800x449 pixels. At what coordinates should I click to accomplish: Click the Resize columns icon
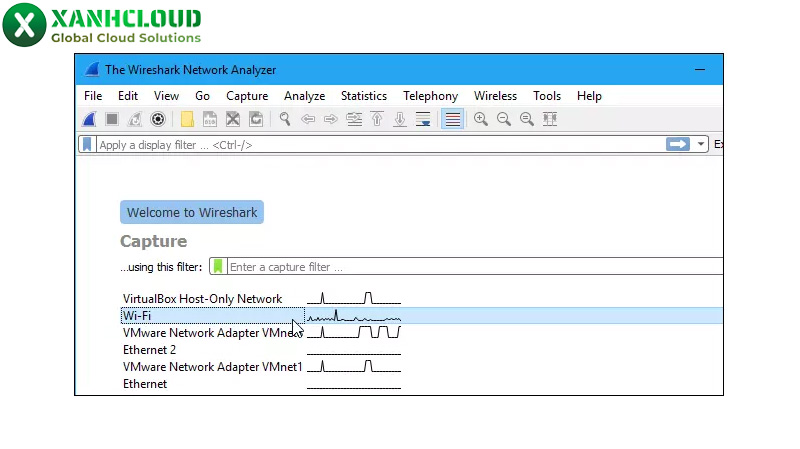[549, 119]
